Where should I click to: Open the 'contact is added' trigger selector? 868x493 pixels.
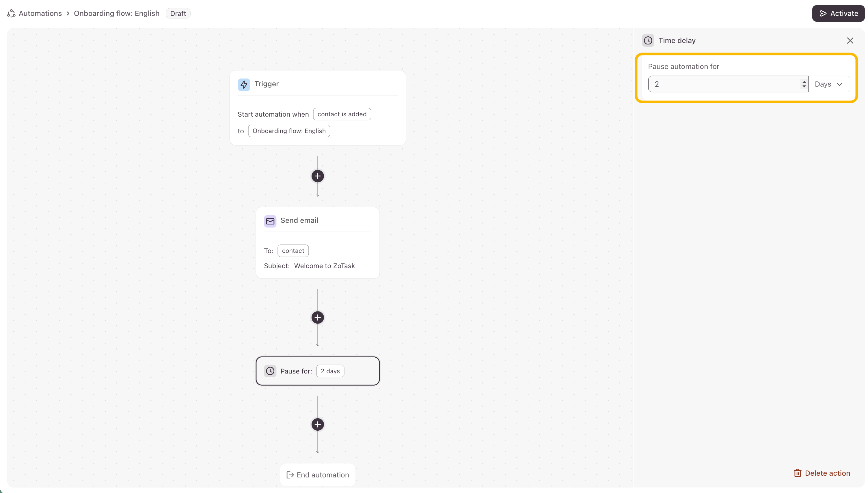[x=342, y=114]
